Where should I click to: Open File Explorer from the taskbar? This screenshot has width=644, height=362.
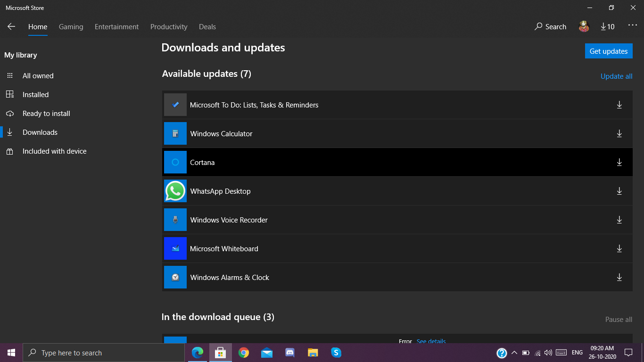click(x=313, y=353)
